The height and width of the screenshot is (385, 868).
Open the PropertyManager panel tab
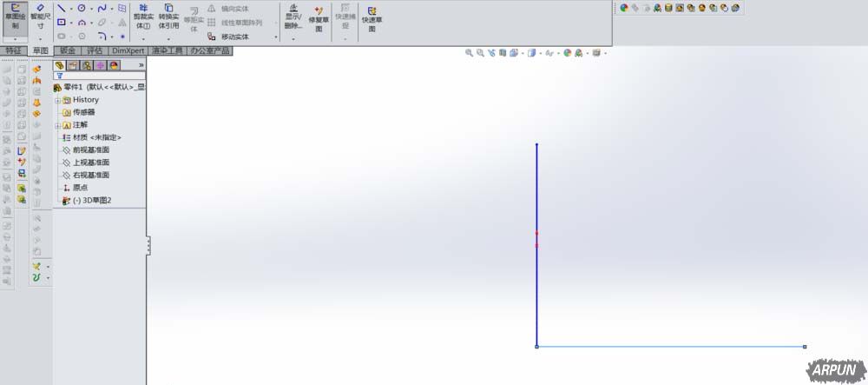pos(73,65)
